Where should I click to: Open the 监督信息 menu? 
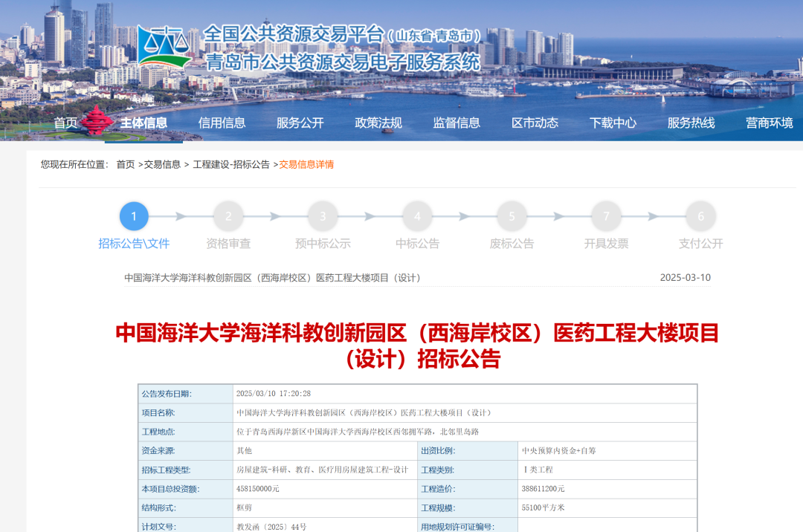tap(459, 123)
